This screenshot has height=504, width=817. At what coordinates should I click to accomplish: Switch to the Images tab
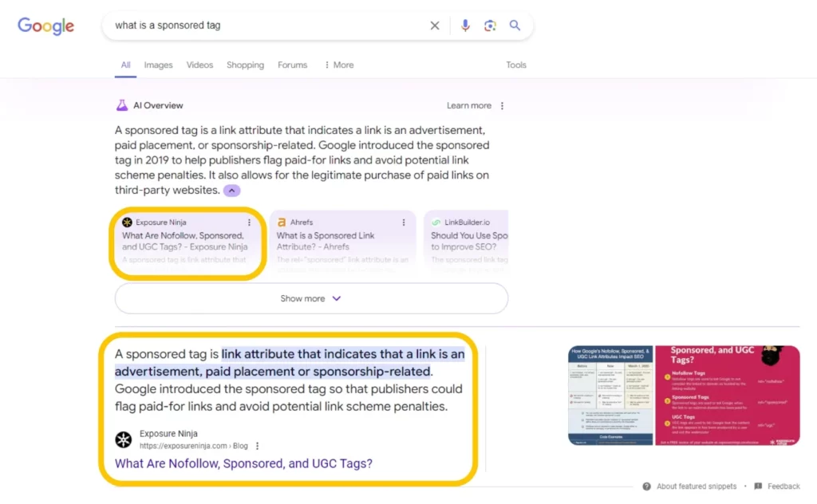point(159,65)
